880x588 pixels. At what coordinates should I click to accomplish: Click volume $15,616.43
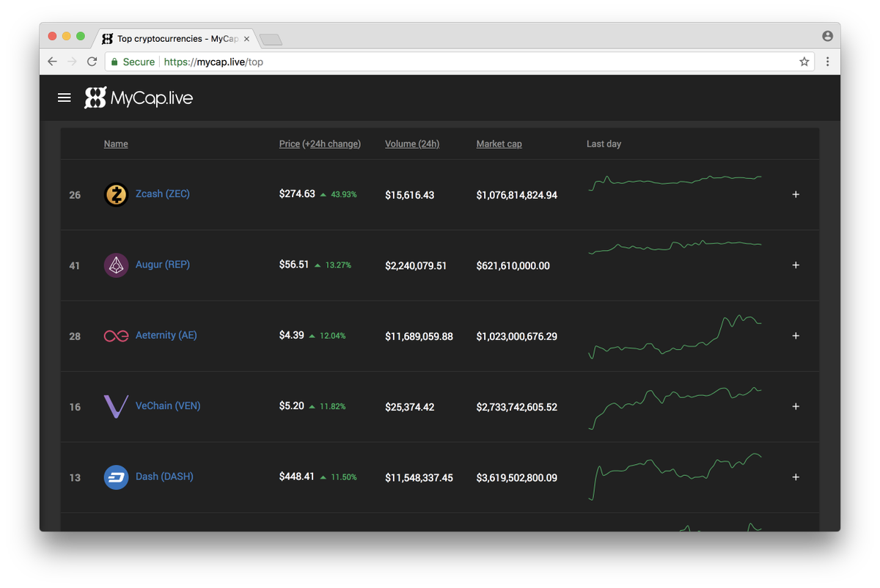click(409, 195)
